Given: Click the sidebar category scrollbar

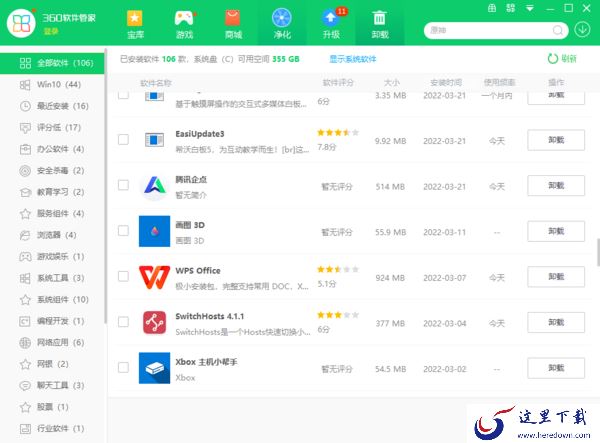Looking at the screenshot, I should (x=105, y=186).
